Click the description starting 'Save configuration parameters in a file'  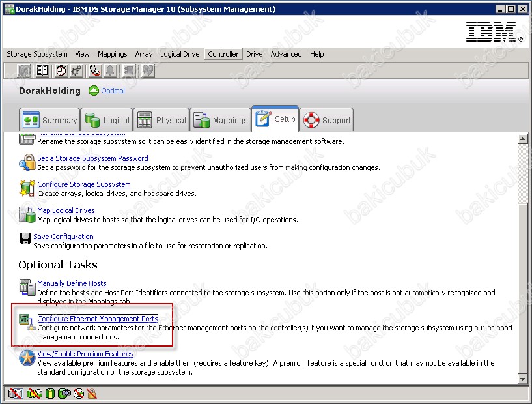150,246
